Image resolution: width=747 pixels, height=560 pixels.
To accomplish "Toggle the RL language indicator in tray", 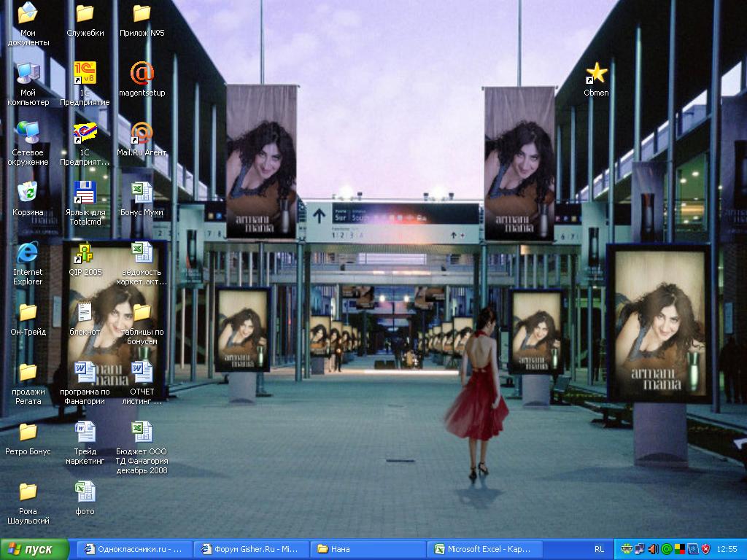I will coord(599,549).
